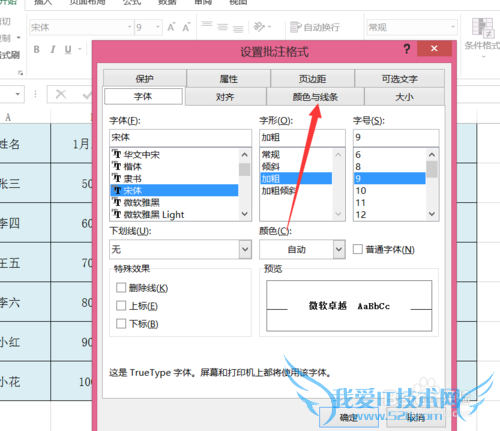This screenshot has width=500, height=431.
Task: Select 倾斜 font style
Action: [296, 166]
